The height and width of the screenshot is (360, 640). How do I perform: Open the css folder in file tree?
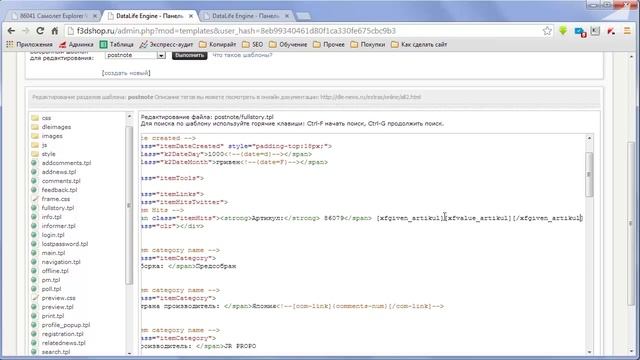point(46,118)
